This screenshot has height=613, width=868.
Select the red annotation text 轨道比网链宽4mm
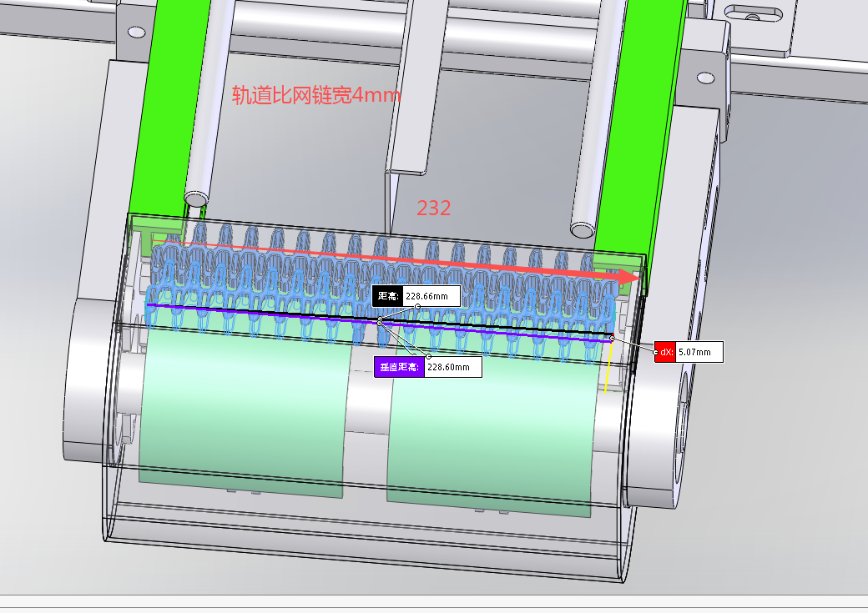coord(316,95)
